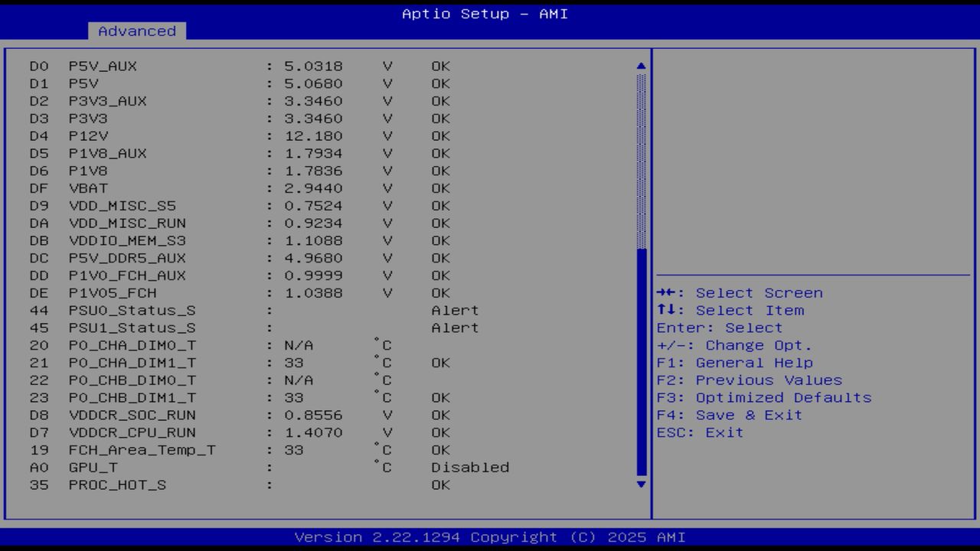Click the P0_CHA_DIM1_T temperature row
This screenshot has width=980, height=551.
point(230,362)
